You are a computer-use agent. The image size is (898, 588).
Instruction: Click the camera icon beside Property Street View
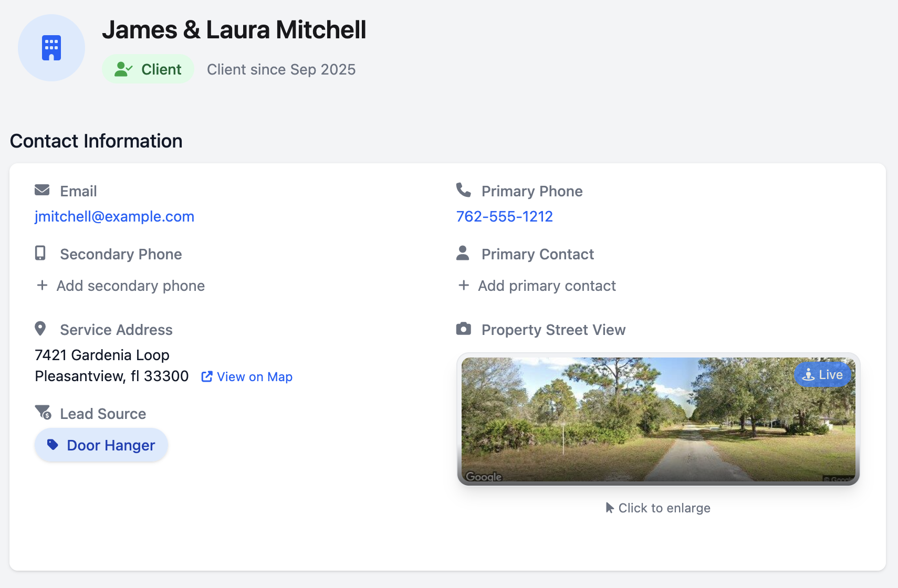coord(463,329)
